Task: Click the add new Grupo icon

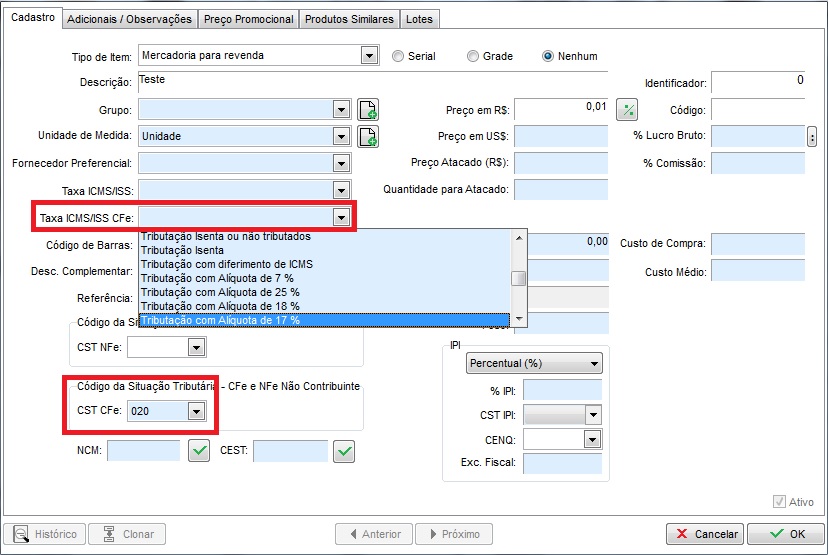Action: pos(368,109)
